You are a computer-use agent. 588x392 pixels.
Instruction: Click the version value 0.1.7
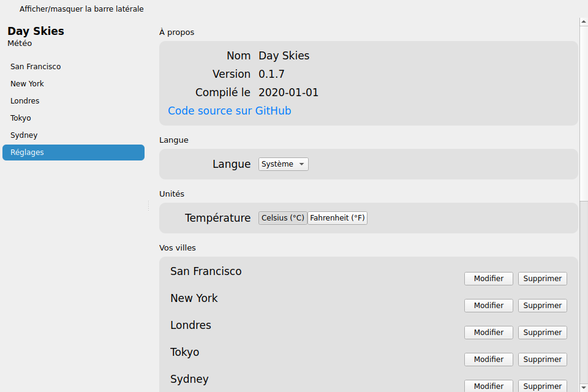tap(271, 74)
